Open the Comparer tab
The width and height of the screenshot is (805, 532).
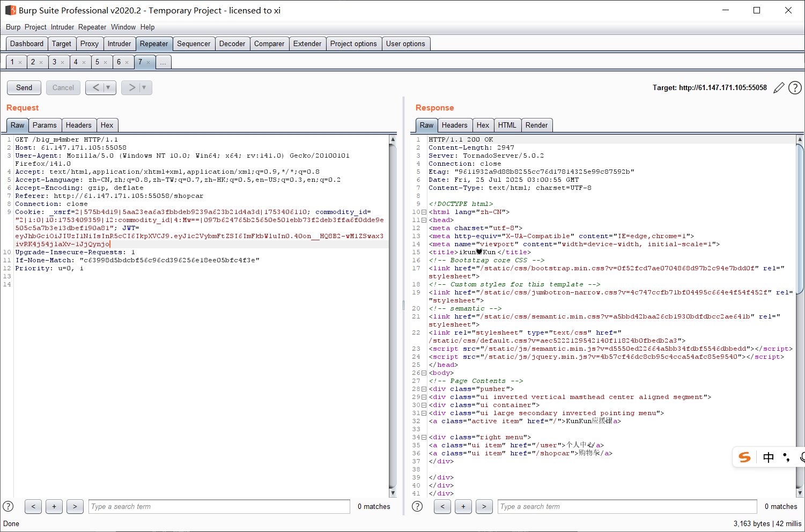[x=269, y=44]
